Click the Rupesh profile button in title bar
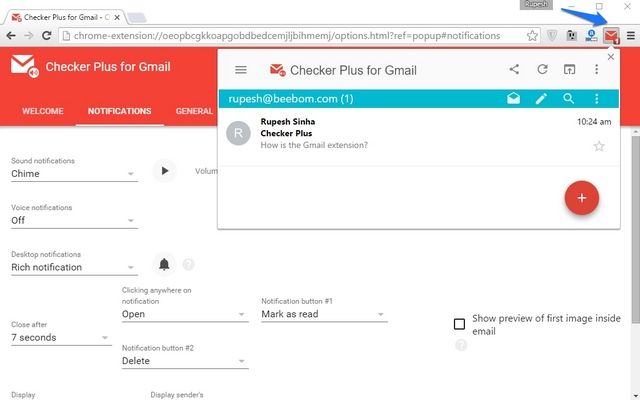640x400 pixels. coord(536,4)
